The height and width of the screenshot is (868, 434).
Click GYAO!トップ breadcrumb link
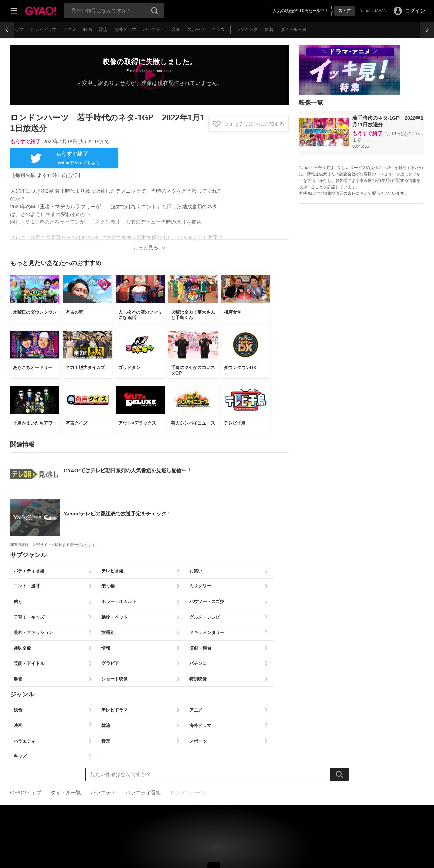pyautogui.click(x=26, y=793)
